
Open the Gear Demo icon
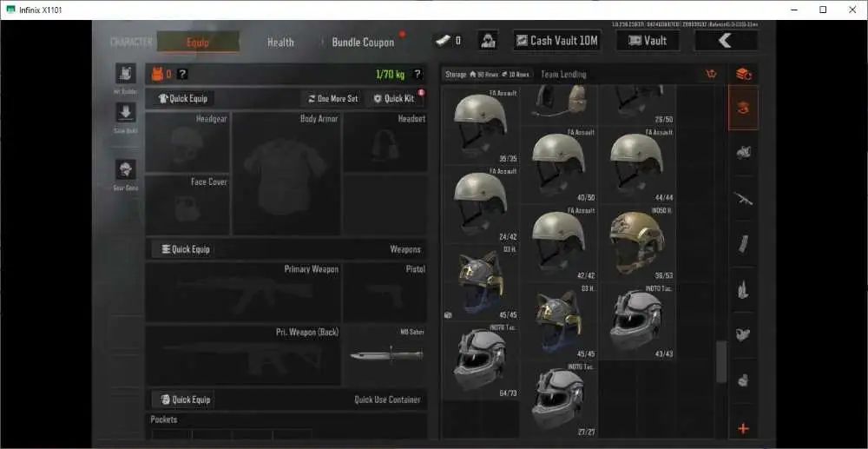(126, 169)
